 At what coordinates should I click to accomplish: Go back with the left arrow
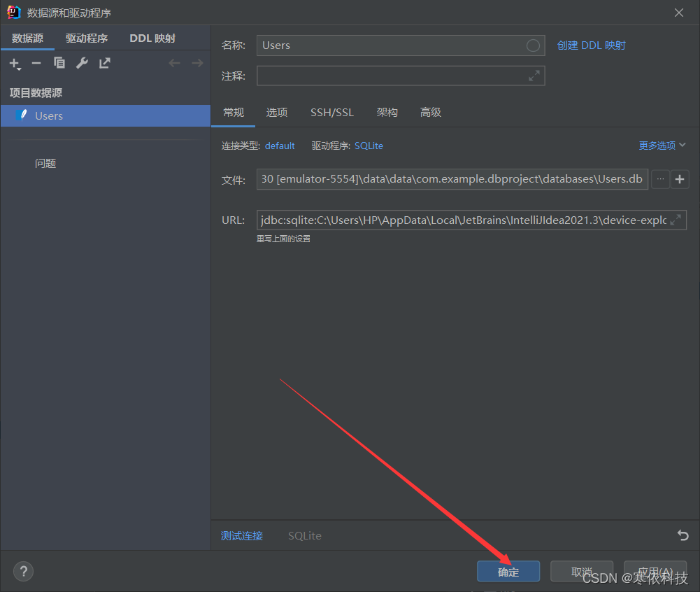(175, 63)
